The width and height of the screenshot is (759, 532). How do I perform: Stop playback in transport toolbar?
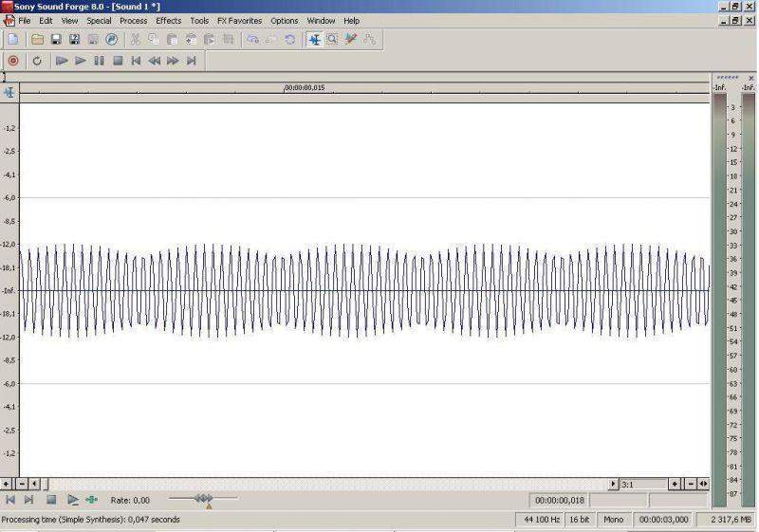(118, 61)
